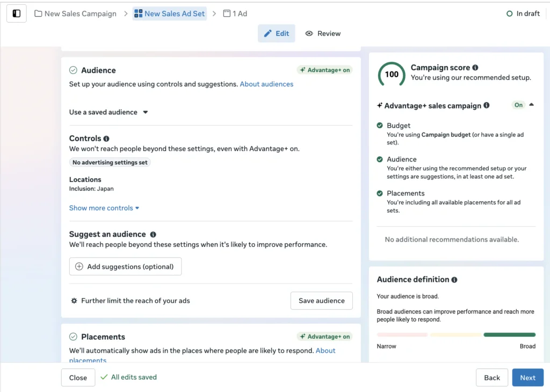Image resolution: width=550 pixels, height=392 pixels.
Task: Open the Use a saved audience dropdown
Action: click(108, 112)
